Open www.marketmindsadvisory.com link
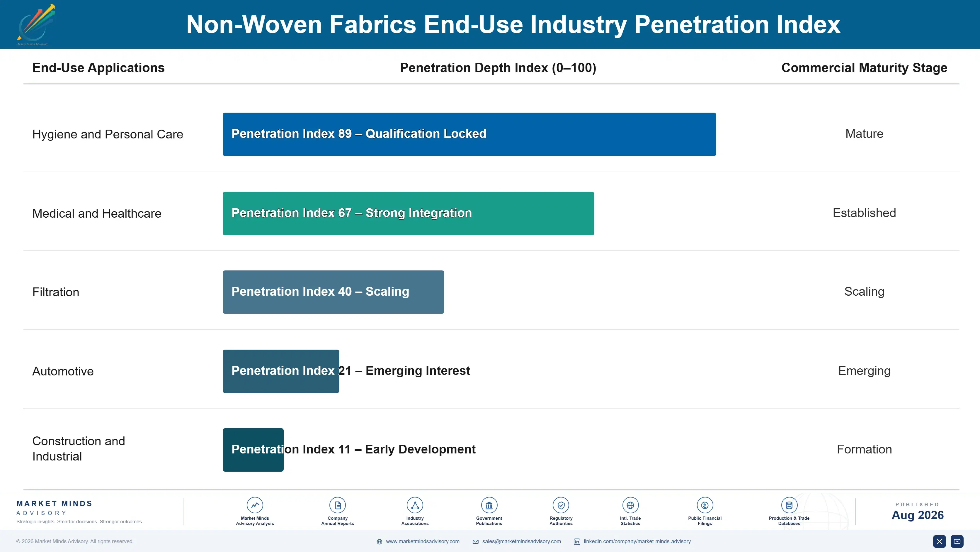The width and height of the screenshot is (980, 552). click(x=423, y=541)
